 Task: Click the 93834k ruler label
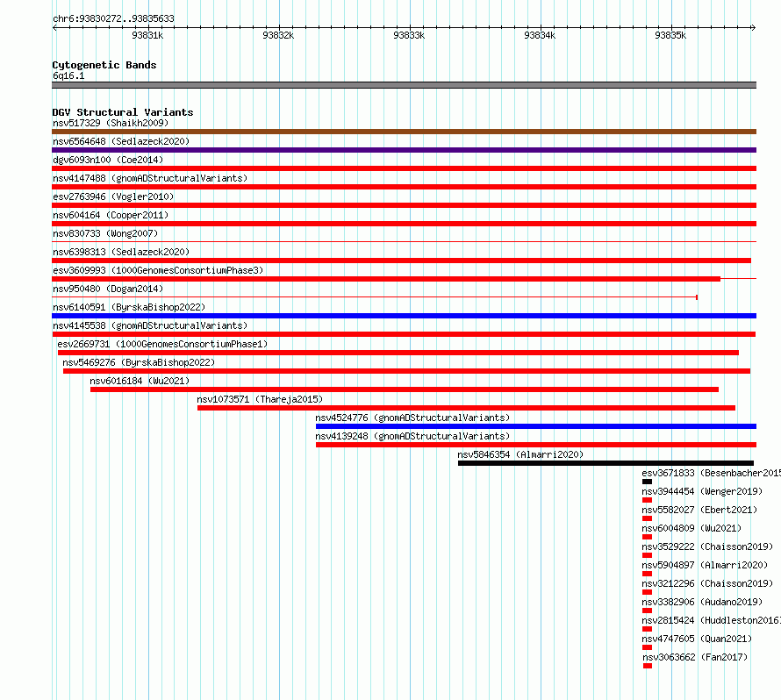(540, 35)
